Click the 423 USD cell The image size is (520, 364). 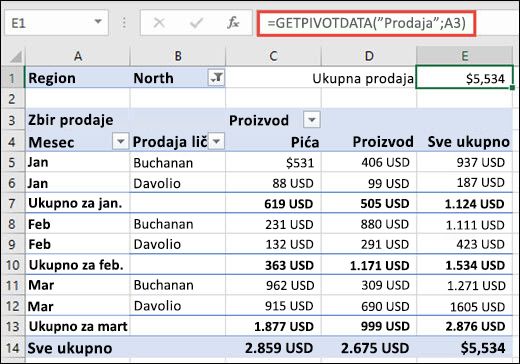pyautogui.click(x=465, y=244)
